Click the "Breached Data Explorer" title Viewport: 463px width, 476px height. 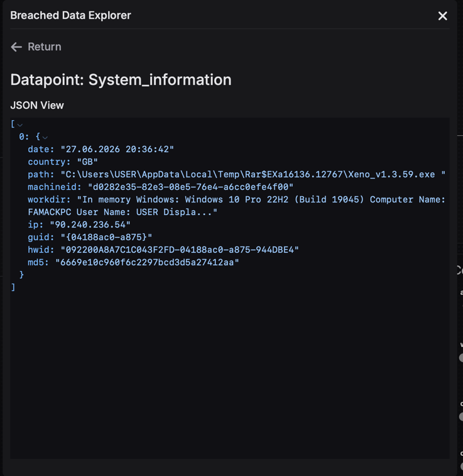point(70,16)
